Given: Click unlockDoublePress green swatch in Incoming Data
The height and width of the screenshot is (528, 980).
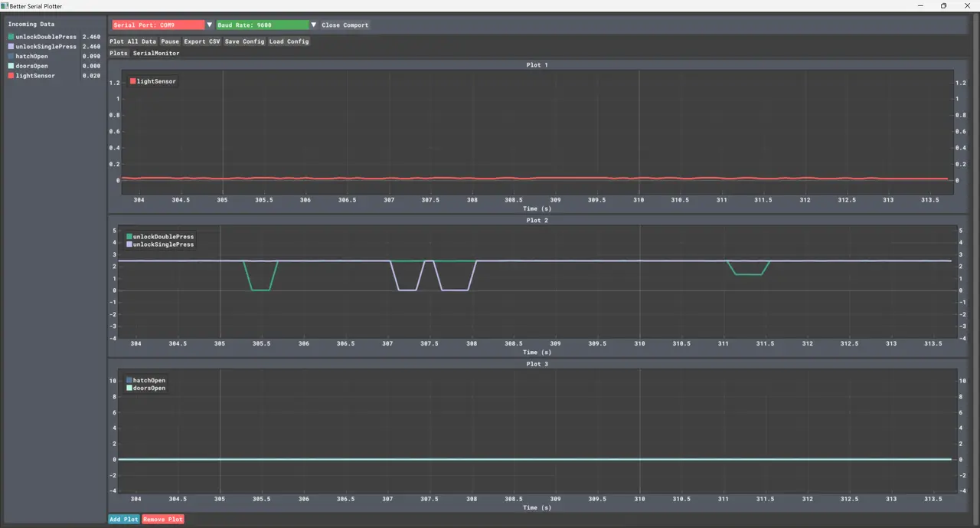Looking at the screenshot, I should point(11,37).
